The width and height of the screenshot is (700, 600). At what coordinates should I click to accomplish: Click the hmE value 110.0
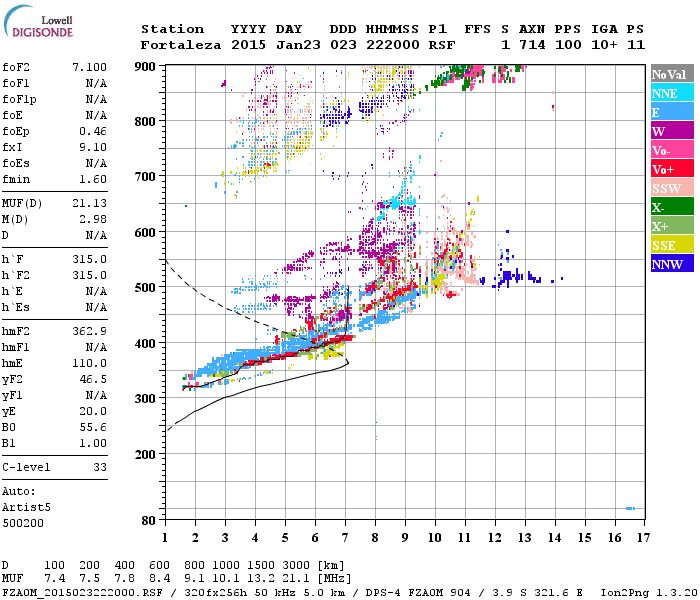click(x=89, y=363)
